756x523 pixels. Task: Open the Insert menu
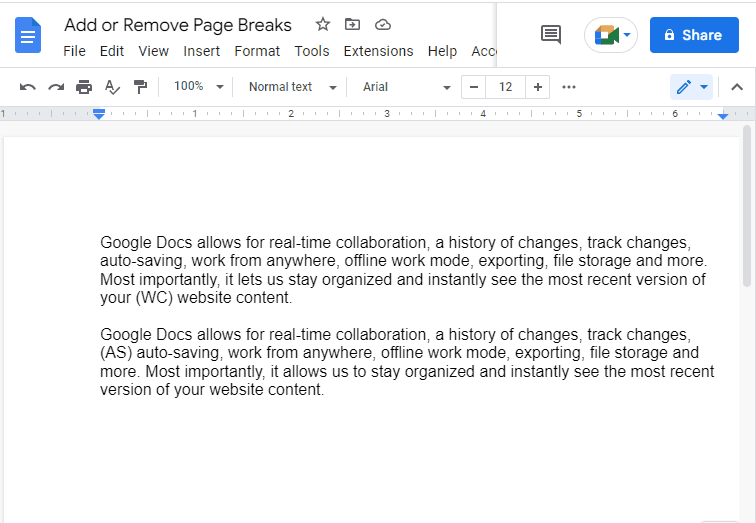[202, 51]
